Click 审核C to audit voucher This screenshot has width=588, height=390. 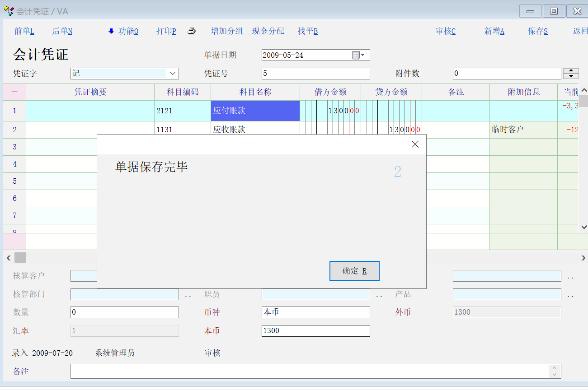(446, 31)
